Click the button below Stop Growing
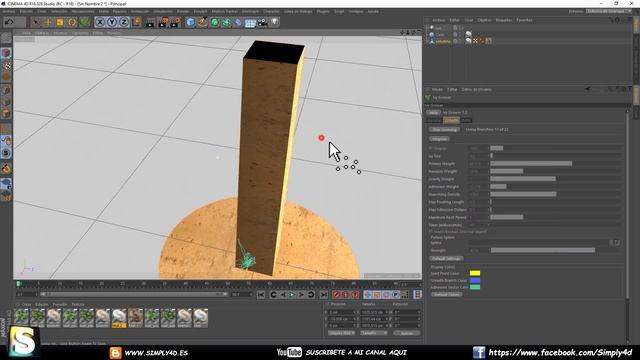This screenshot has width=640, height=360. [x=440, y=139]
